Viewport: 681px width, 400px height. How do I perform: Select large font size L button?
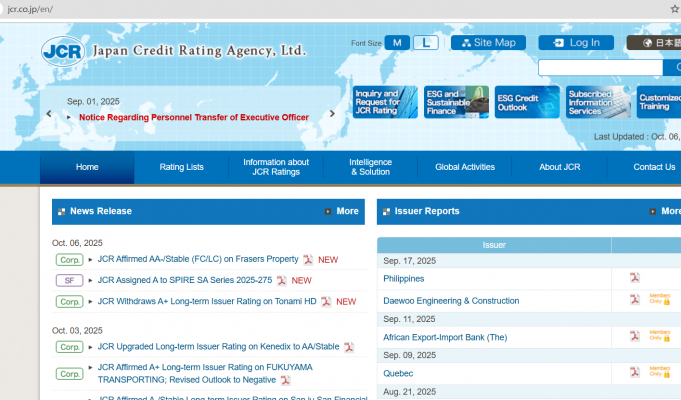(426, 43)
